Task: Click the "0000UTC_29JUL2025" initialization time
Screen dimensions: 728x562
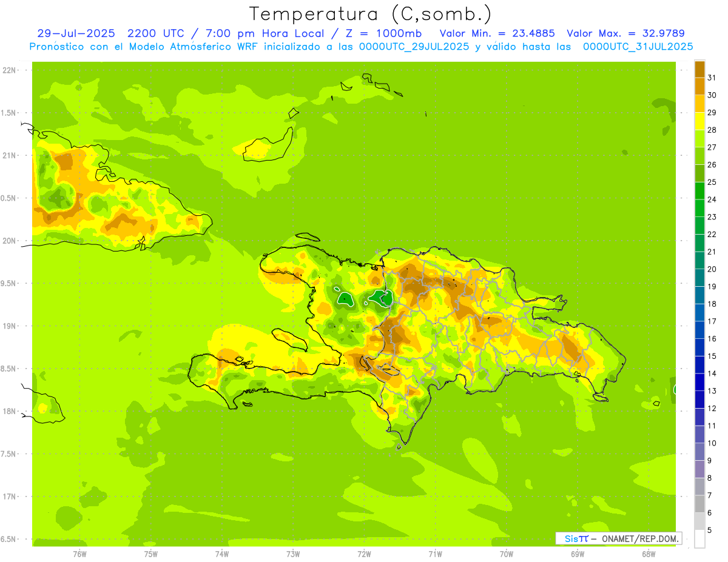Action: (x=414, y=47)
